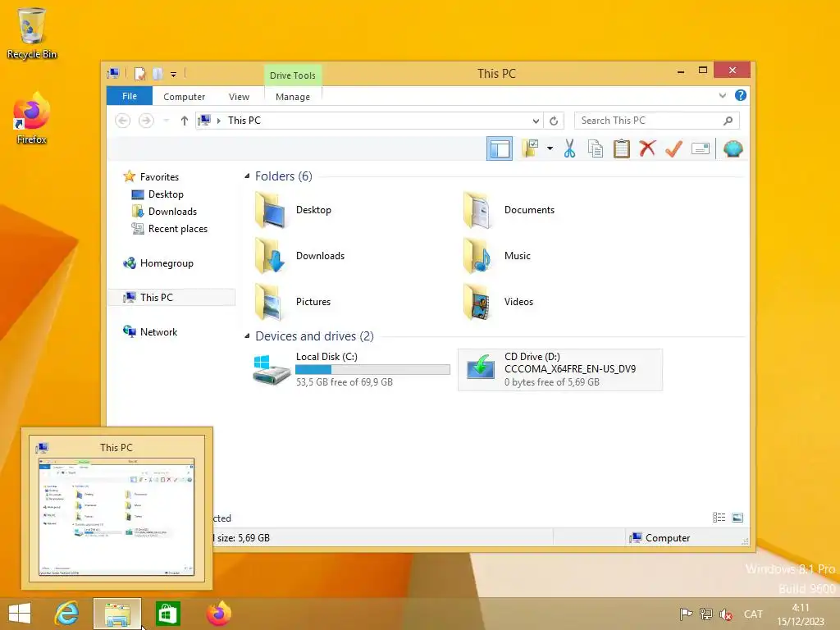Launch Internet Explorer from the taskbar
Image resolution: width=840 pixels, height=630 pixels.
tap(66, 614)
